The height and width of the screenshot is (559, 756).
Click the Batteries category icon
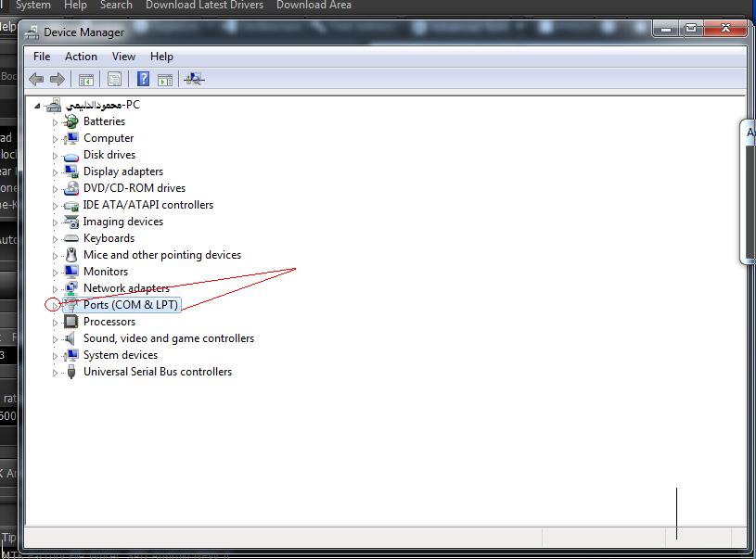click(70, 121)
